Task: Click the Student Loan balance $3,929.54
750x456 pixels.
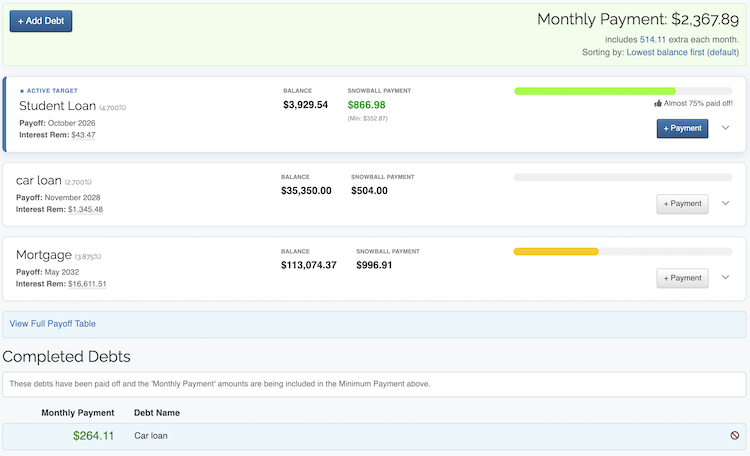Action: click(x=306, y=105)
